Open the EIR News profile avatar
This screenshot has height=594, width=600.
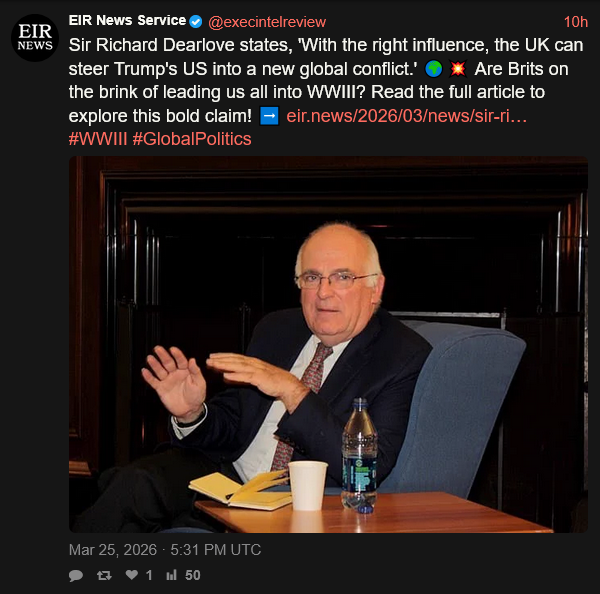(x=35, y=38)
